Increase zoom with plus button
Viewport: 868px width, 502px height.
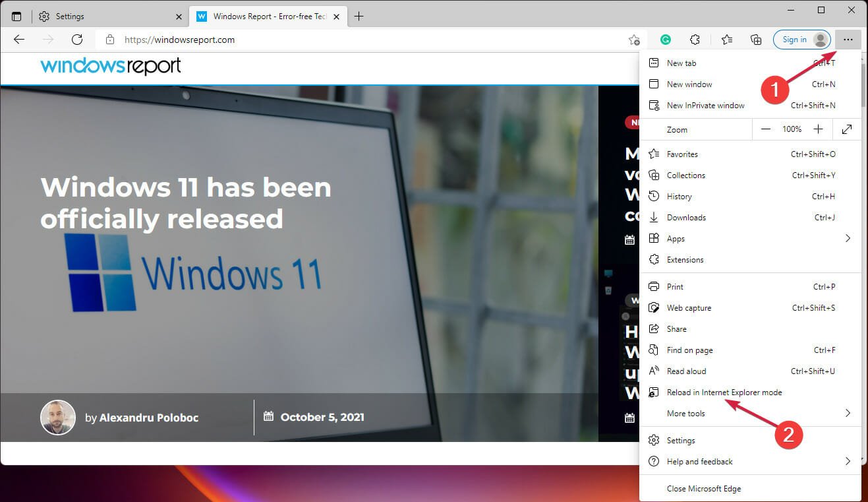point(818,129)
